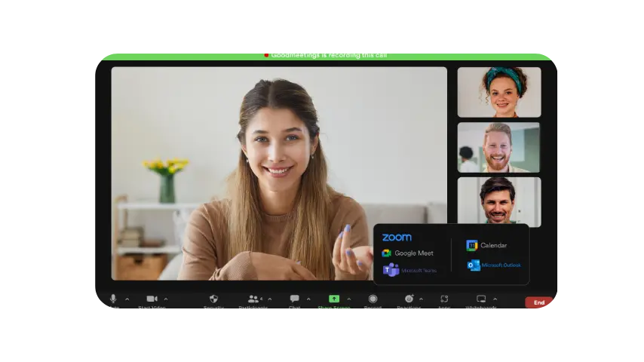Screen dimensions: 644x362
Task: Expand Share Screen options chevron
Action: (x=349, y=299)
